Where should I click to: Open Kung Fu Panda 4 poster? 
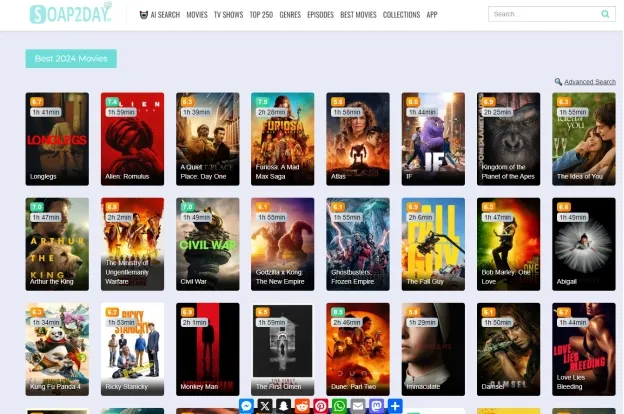pos(57,349)
